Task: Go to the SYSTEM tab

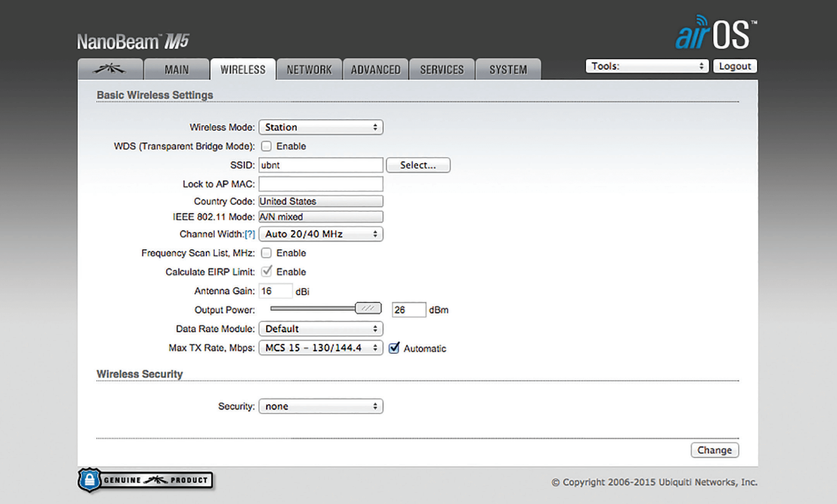Action: pos(508,70)
